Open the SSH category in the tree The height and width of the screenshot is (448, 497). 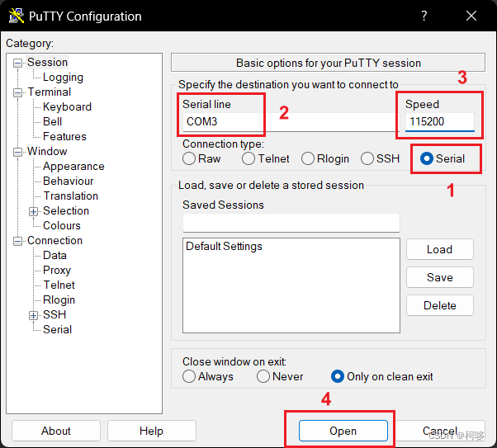point(54,315)
